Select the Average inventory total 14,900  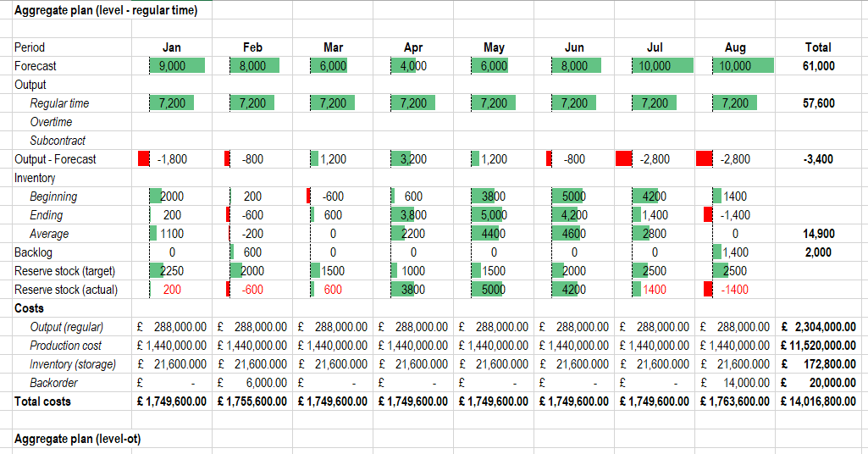tap(818, 234)
